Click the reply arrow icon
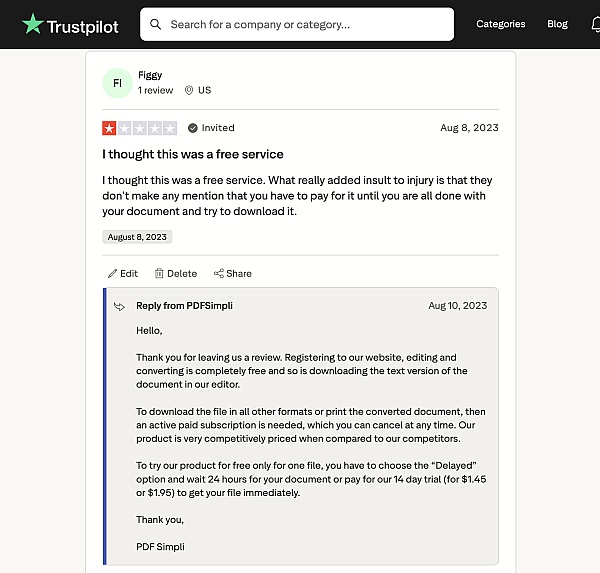This screenshot has height=573, width=600. coord(120,306)
